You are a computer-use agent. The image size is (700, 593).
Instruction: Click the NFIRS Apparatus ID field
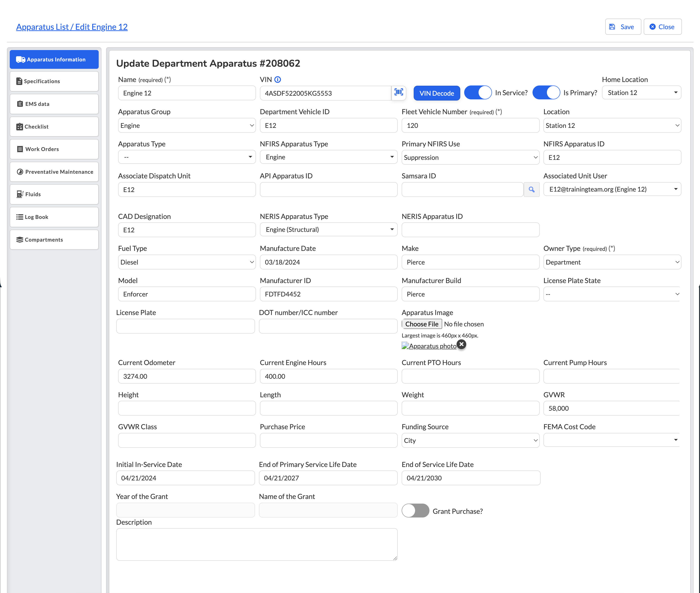[612, 157]
